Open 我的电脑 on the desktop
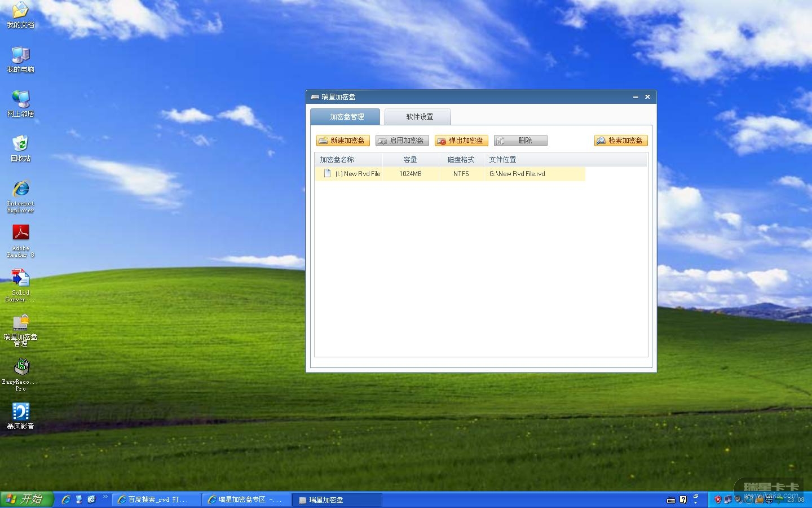This screenshot has width=812, height=508. 20,59
